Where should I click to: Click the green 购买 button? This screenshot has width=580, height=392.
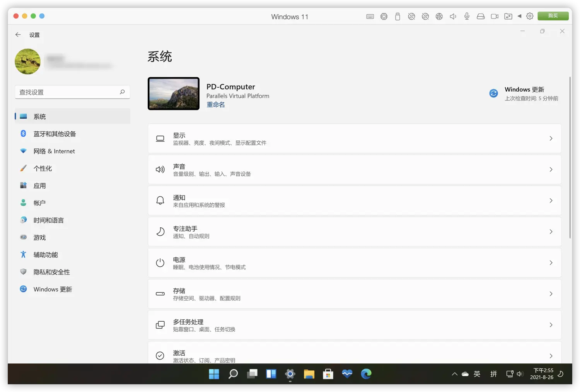[553, 16]
